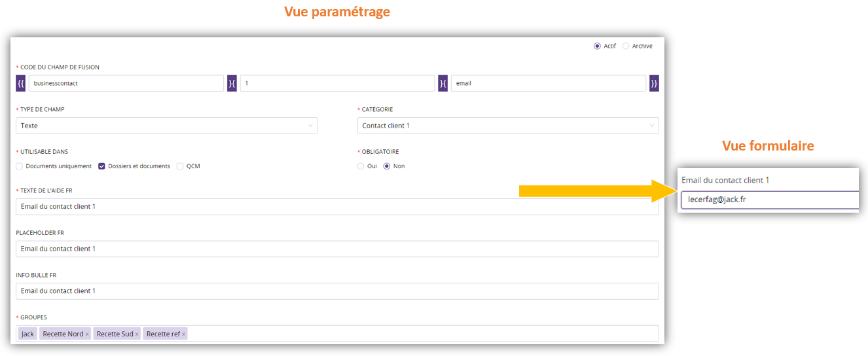868x356 pixels.
Task: Open the Catégorie dropdown
Action: 508,126
